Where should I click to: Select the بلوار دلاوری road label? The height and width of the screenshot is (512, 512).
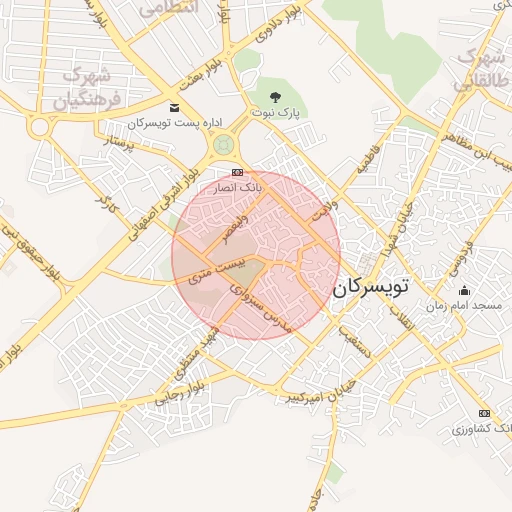click(279, 24)
